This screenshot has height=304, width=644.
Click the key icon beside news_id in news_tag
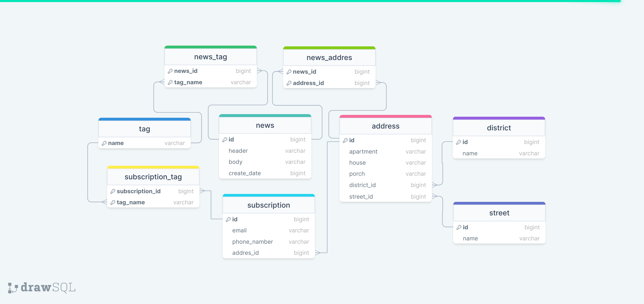click(x=171, y=71)
